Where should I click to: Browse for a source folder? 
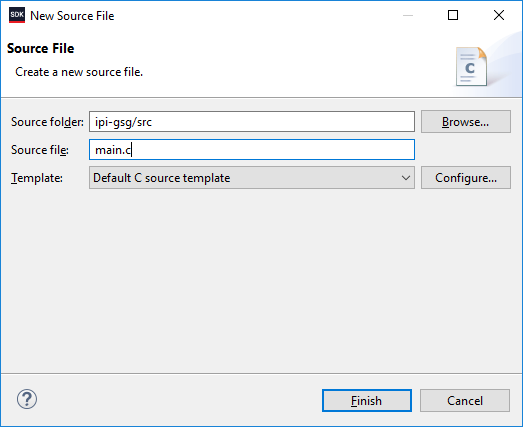point(466,122)
